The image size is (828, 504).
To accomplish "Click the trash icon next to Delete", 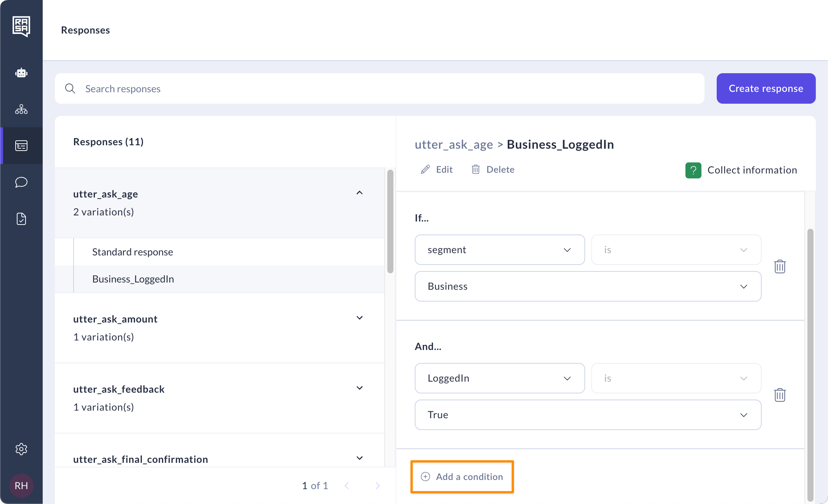I will click(x=476, y=169).
